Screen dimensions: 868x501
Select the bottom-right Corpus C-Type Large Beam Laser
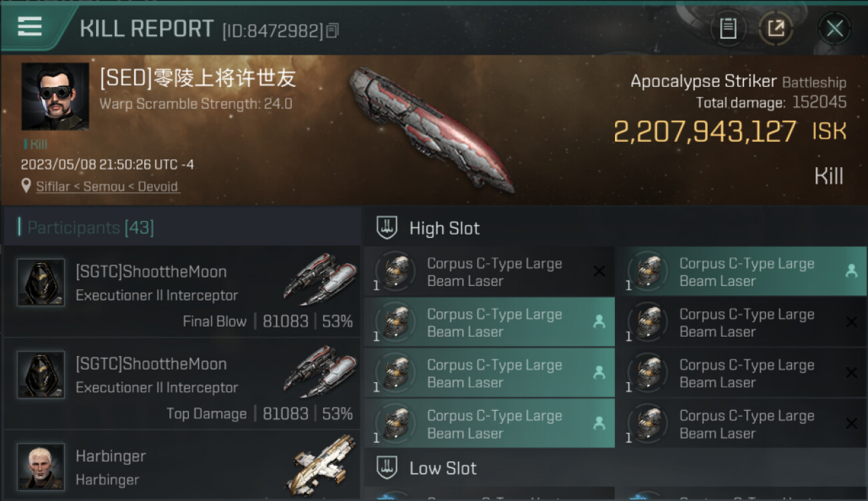pos(741,424)
